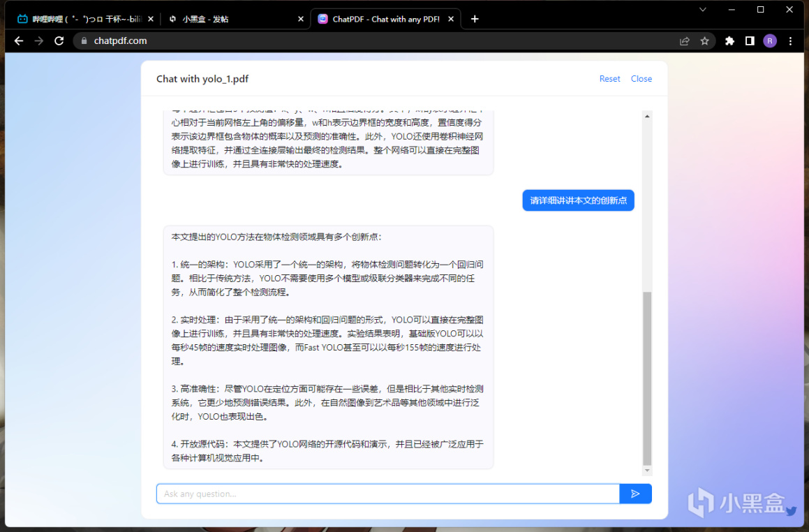Open the Extensions puzzle icon

tap(729, 40)
